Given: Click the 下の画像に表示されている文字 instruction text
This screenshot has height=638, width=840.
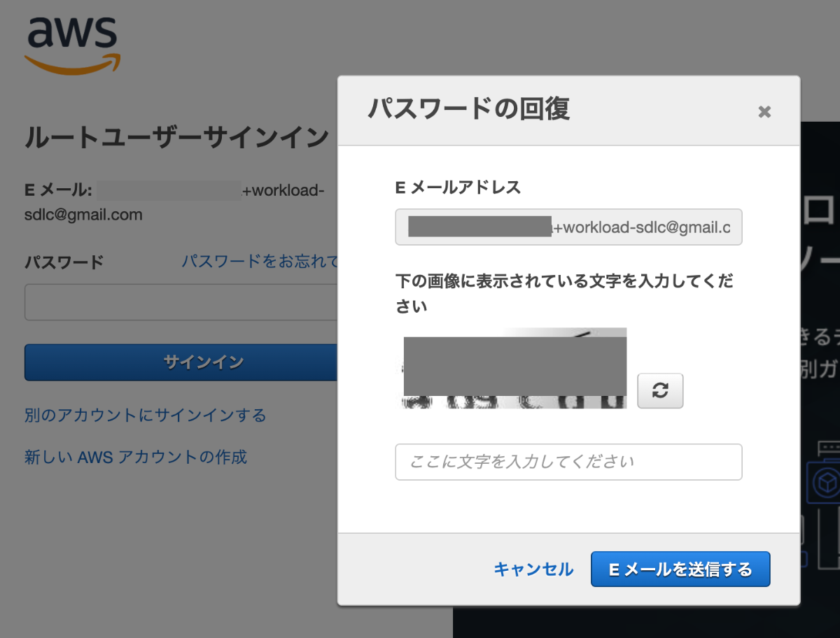Looking at the screenshot, I should [565, 293].
